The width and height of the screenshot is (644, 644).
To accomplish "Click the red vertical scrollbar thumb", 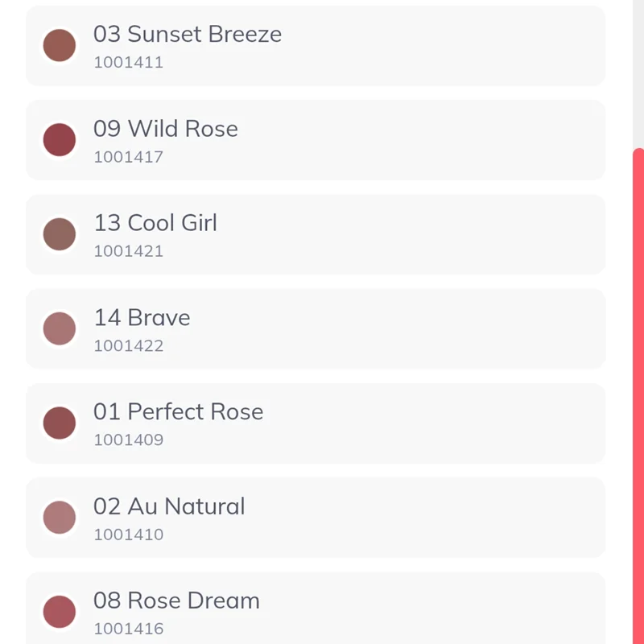I will (x=638, y=394).
